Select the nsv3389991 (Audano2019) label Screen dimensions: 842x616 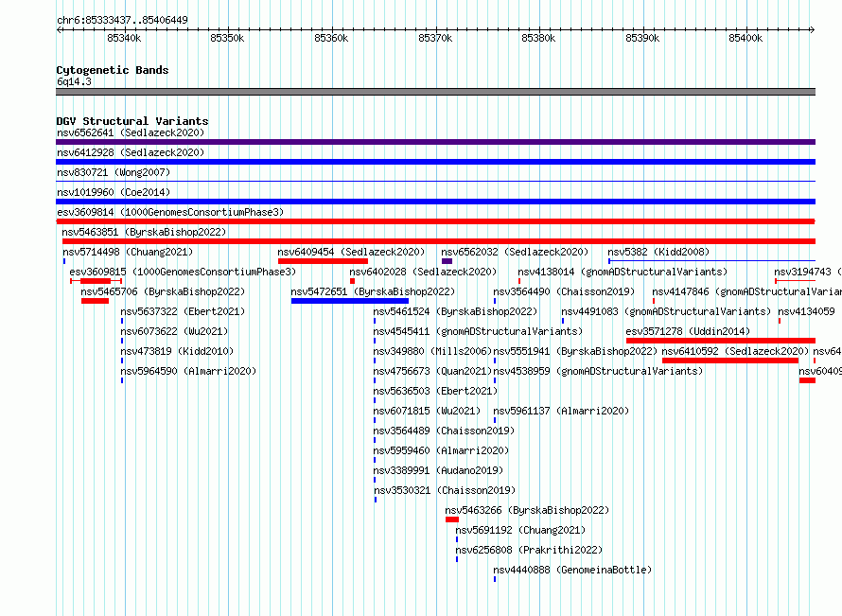[x=438, y=470]
